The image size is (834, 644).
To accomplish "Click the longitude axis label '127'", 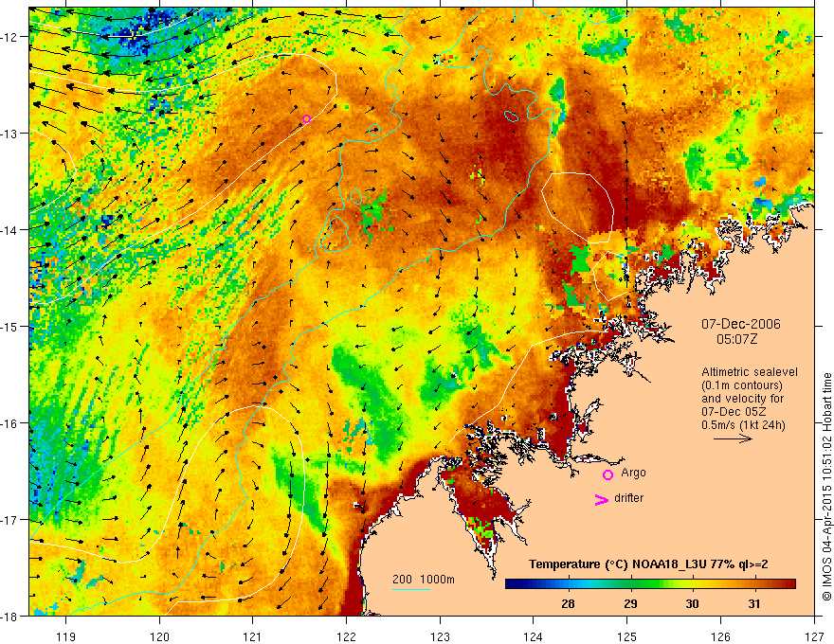I will pos(814,637).
